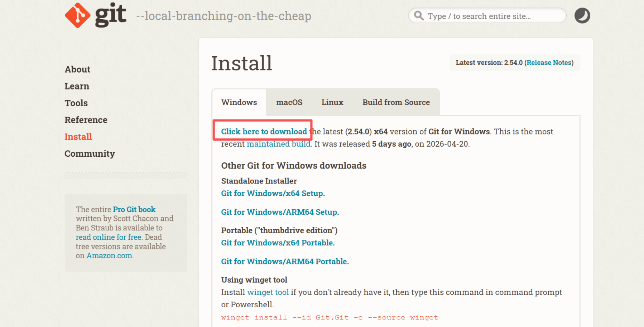644x327 pixels.
Task: Open the Pro Git book link
Action: pyautogui.click(x=134, y=209)
